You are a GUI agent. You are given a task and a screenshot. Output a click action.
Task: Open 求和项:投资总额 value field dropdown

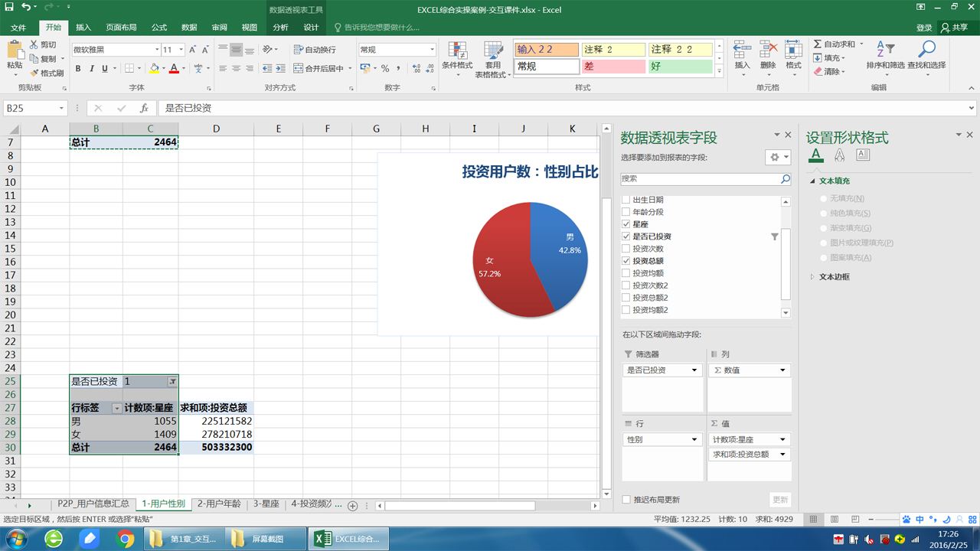[782, 454]
